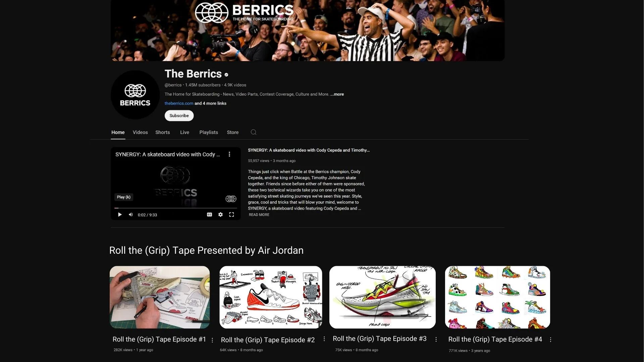
Task: Seek along the video progress bar
Action: point(176,208)
